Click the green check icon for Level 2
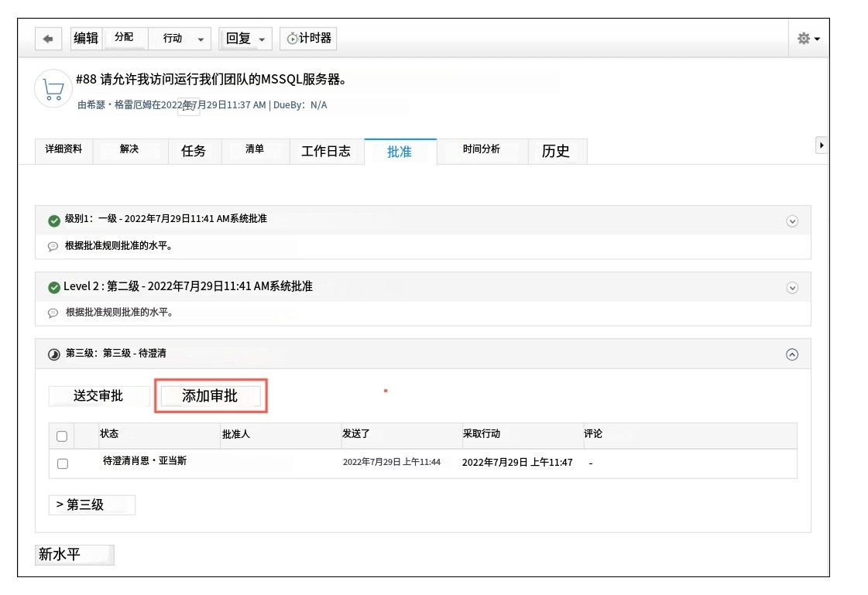The width and height of the screenshot is (868, 595). [x=54, y=288]
